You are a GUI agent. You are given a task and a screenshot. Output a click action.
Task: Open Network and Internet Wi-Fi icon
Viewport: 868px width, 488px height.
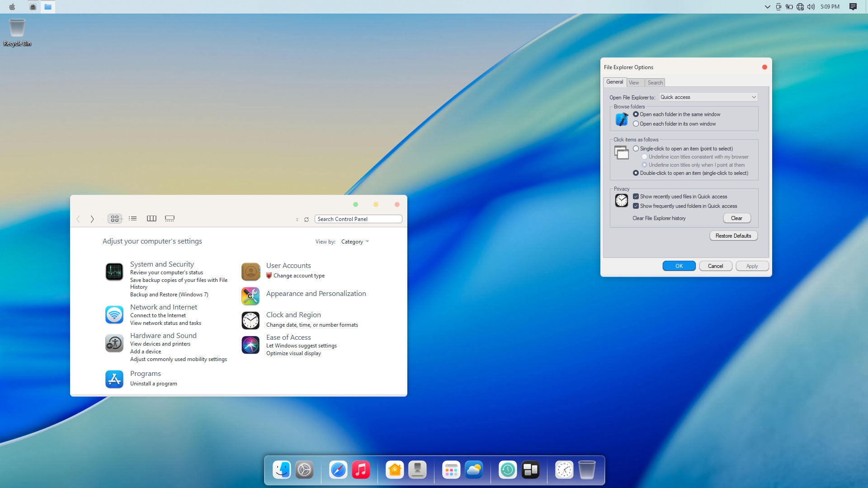(x=114, y=314)
